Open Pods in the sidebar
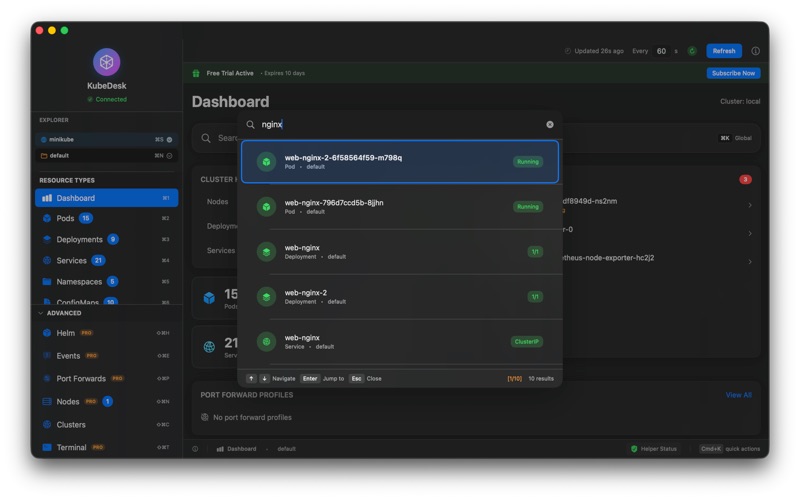The image size is (800, 500). [107, 218]
